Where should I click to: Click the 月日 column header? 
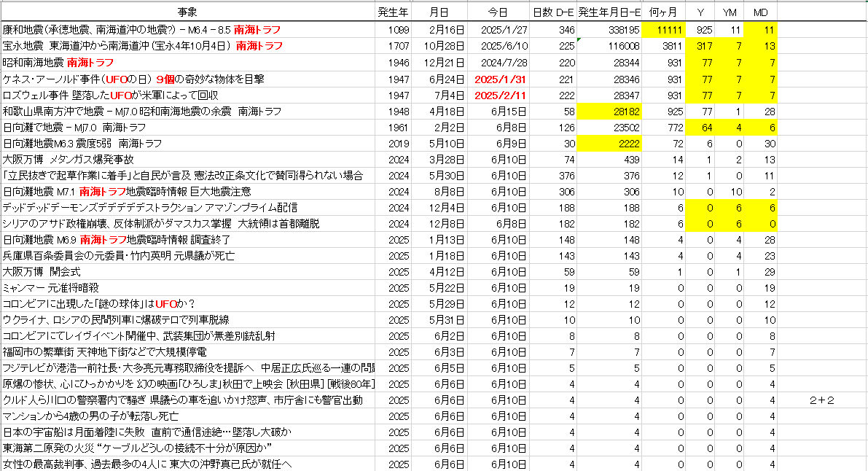tap(439, 12)
